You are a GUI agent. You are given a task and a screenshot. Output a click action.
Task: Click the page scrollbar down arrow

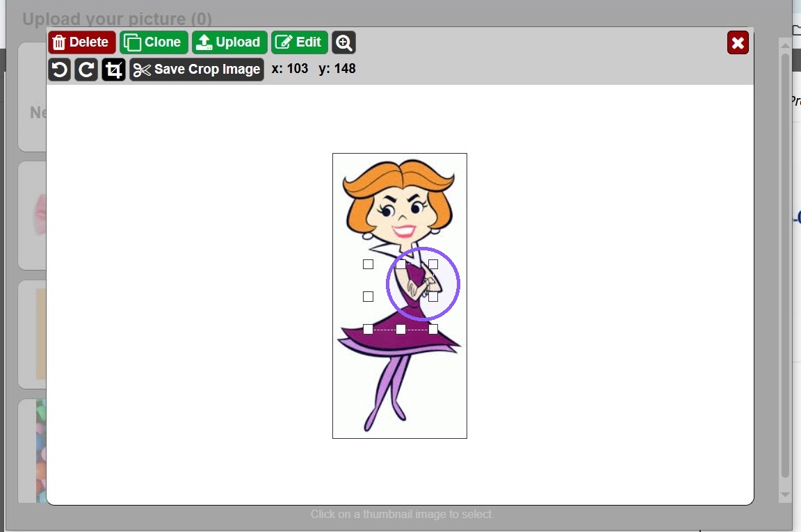coord(785,494)
